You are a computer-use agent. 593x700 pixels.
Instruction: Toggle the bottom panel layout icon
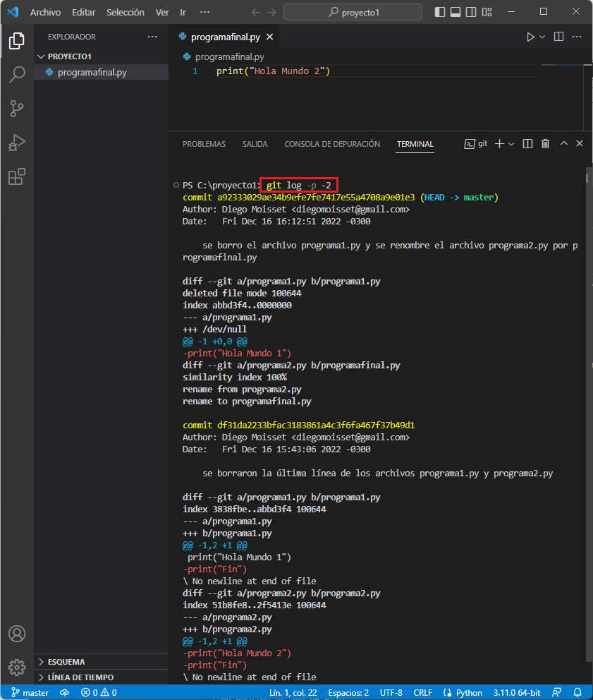click(455, 12)
